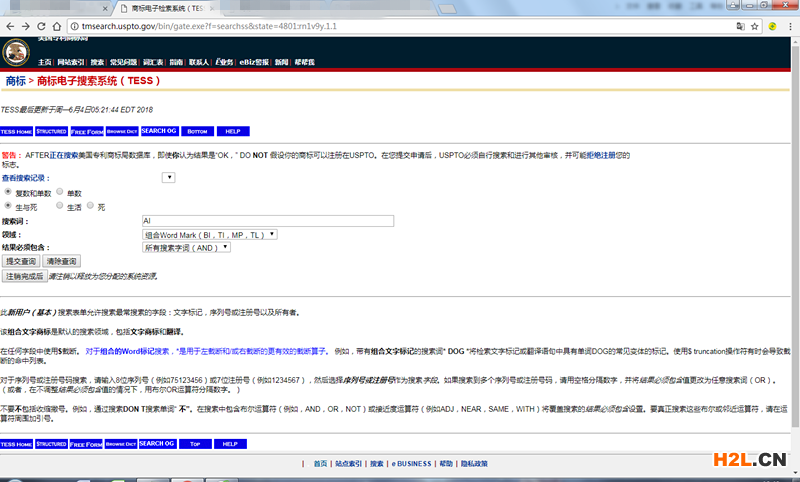The height and width of the screenshot is (482, 800).
Task: Click the footer 帮助 link
Action: tap(446, 464)
